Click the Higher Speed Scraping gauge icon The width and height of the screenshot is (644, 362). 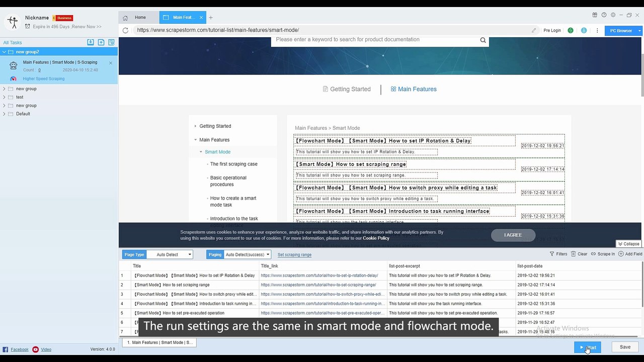point(14,78)
